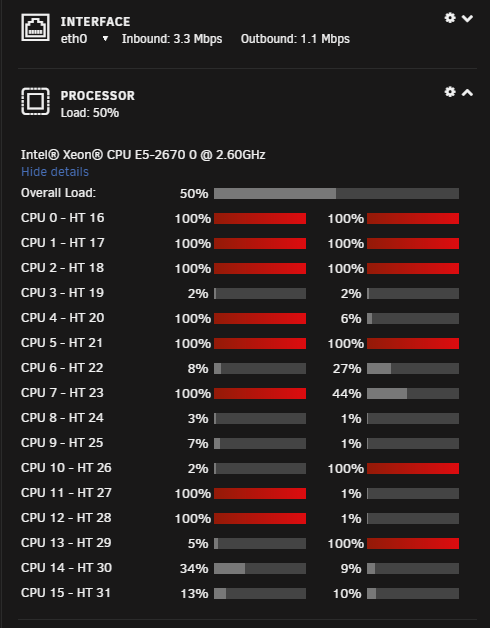Screen dimensions: 490x628
Task: Click the CPU 7 - HT 23 label
Action: [x=62, y=393]
